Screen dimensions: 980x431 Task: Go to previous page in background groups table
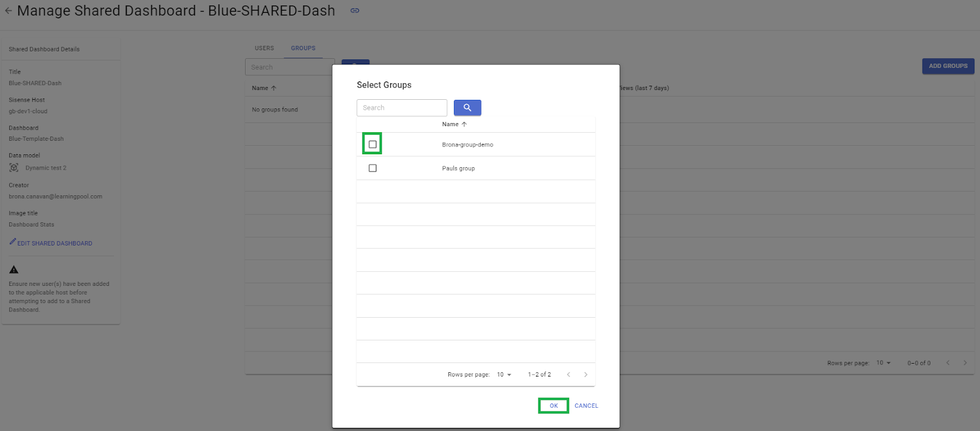point(948,363)
